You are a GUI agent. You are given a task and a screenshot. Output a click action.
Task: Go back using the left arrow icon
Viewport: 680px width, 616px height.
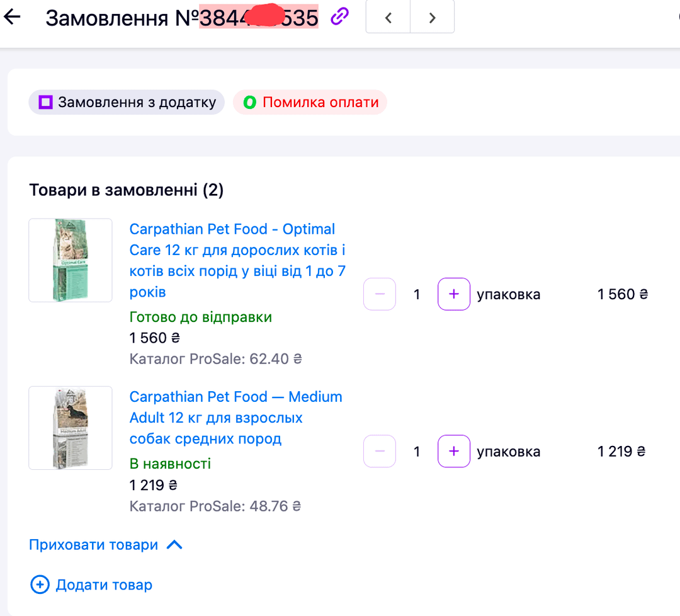tap(12, 17)
